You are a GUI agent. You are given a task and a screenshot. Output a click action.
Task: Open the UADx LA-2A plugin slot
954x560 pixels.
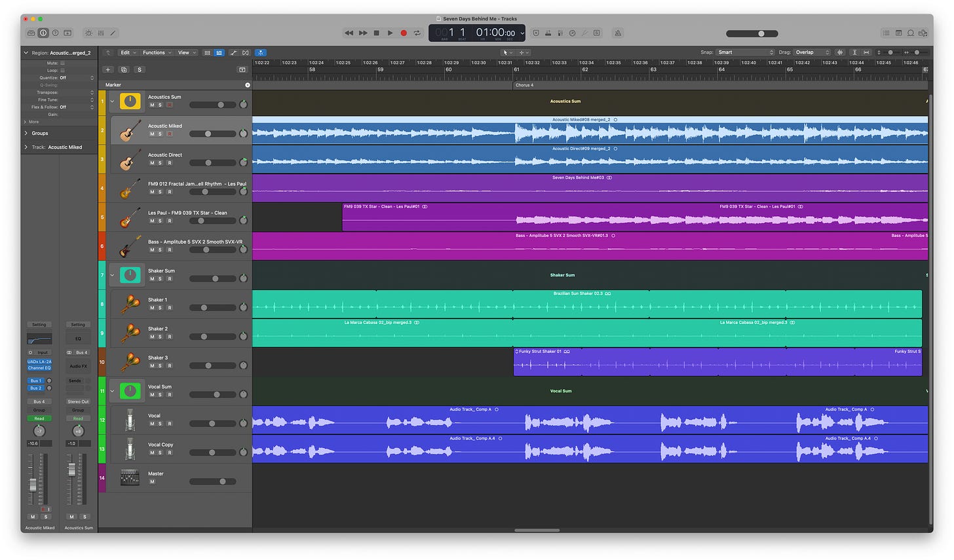(39, 362)
